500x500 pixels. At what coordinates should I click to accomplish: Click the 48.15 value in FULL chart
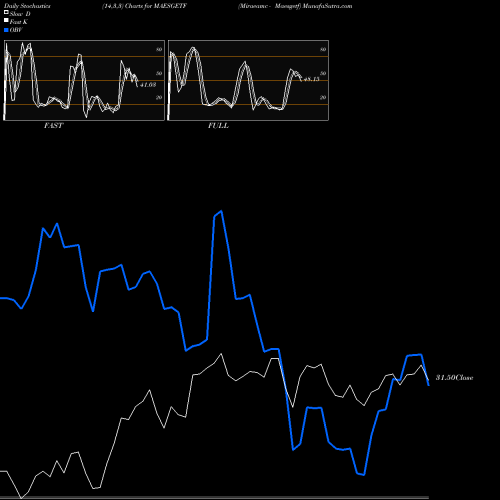tap(312, 79)
